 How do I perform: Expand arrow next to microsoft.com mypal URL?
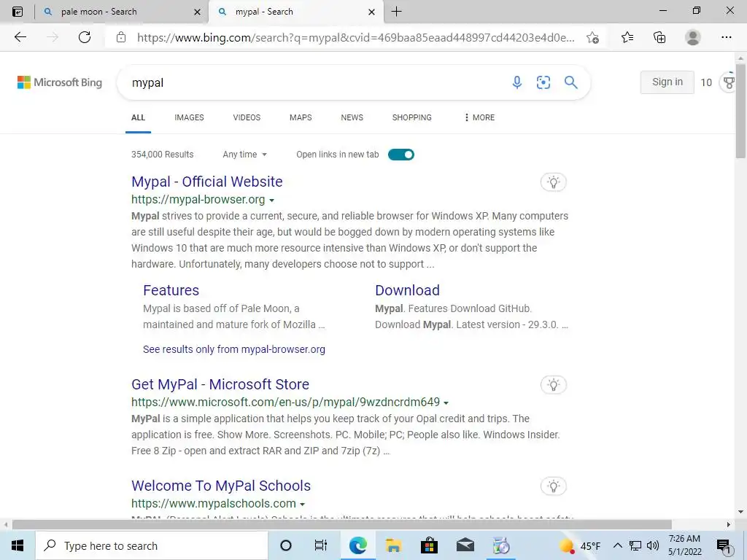[446, 402]
